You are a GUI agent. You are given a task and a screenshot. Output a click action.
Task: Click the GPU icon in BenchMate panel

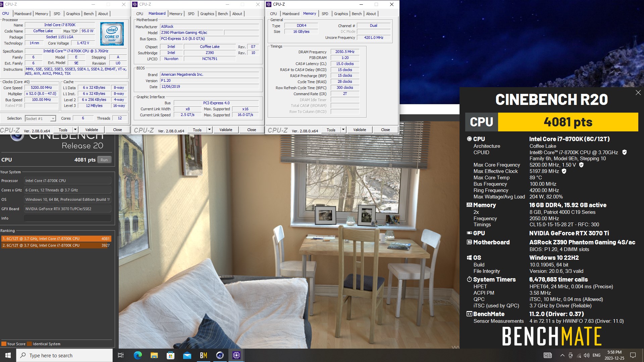pyautogui.click(x=469, y=233)
